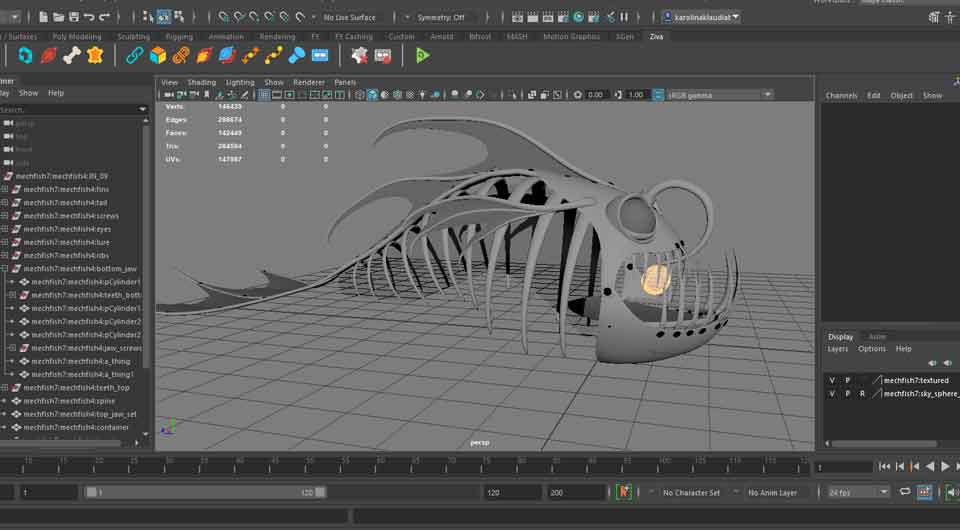The height and width of the screenshot is (530, 960).
Task: Click the orange dotted line-of-action shelf icon
Action: click(250, 56)
